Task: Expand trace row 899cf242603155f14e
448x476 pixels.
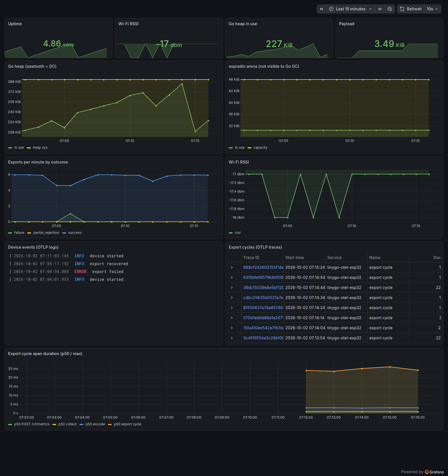Action: click(x=232, y=267)
